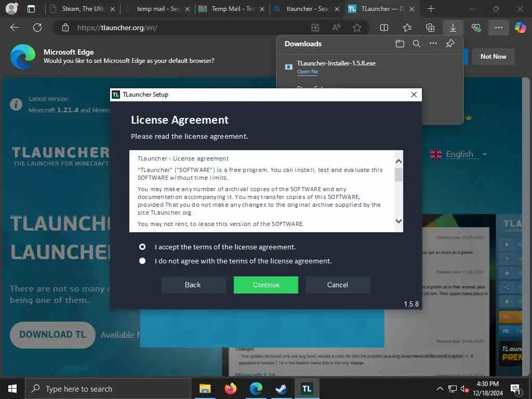Image resolution: width=532 pixels, height=399 pixels.
Task: View site information lock icon
Action: pyautogui.click(x=65, y=28)
